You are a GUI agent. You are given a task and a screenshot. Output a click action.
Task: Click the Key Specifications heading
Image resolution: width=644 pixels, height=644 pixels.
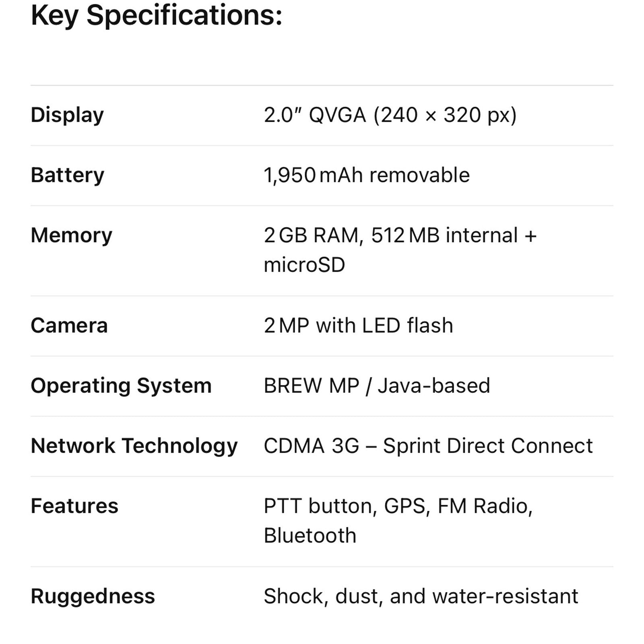click(x=156, y=16)
